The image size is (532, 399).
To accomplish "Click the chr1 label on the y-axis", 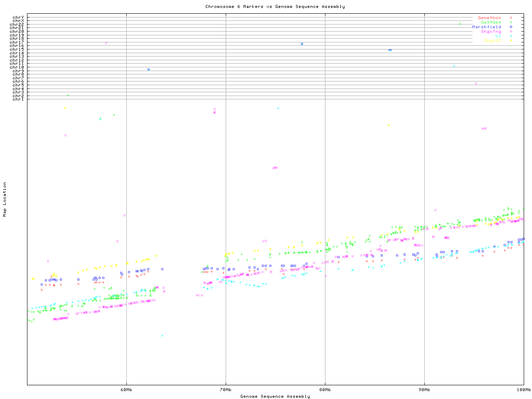I will [18, 99].
